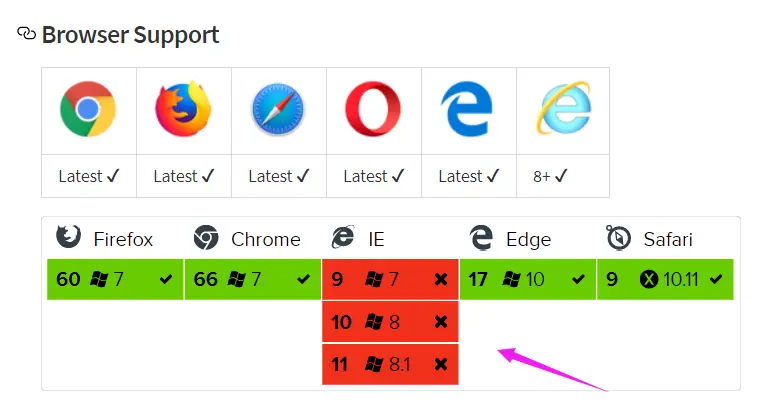Click the Firefox logo in top table

click(x=183, y=110)
